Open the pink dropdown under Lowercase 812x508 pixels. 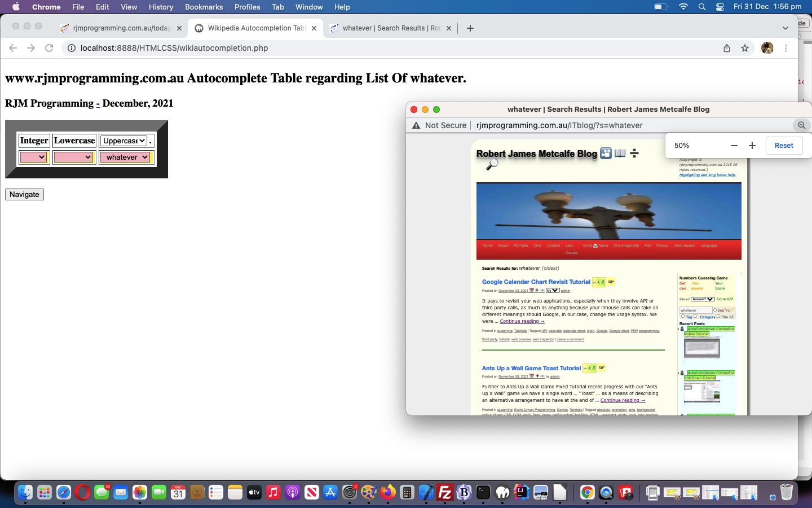click(x=73, y=157)
